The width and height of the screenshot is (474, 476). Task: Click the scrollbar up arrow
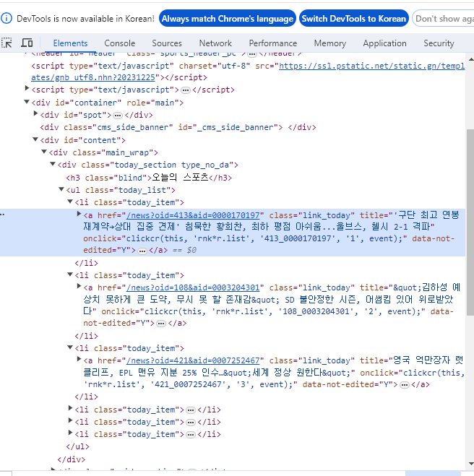(x=471, y=59)
